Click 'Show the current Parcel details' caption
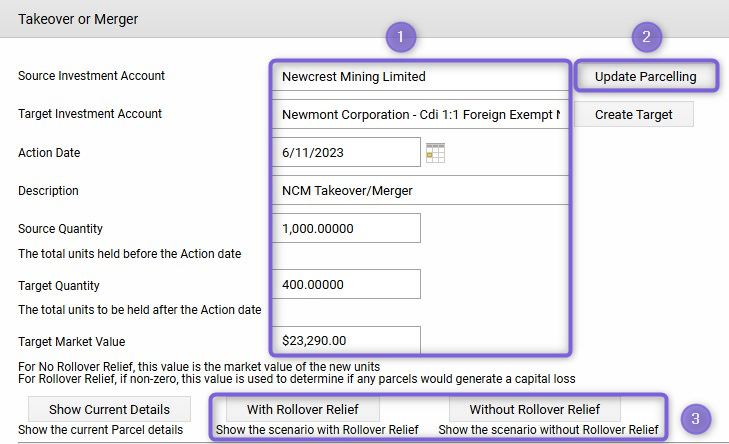 (100, 430)
